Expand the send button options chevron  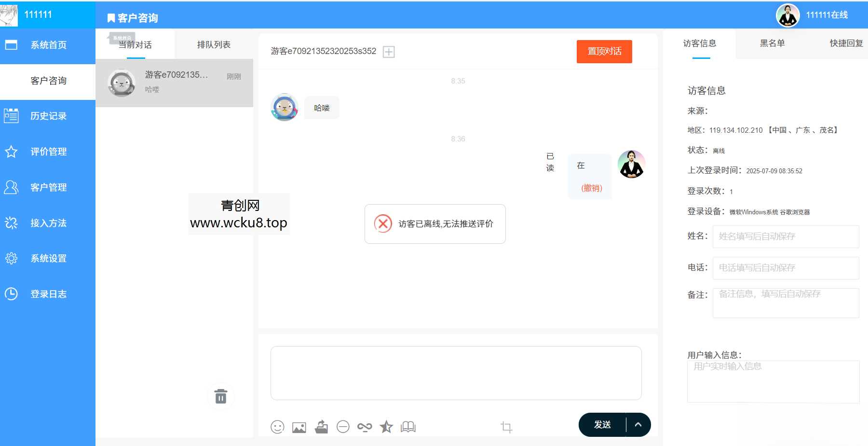638,424
